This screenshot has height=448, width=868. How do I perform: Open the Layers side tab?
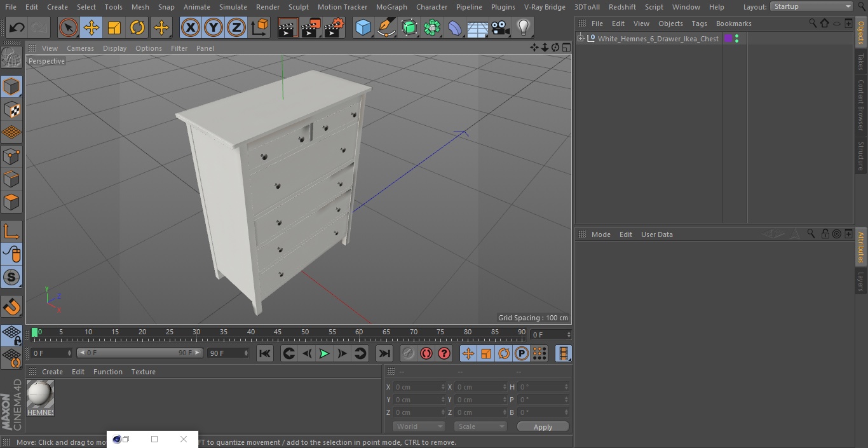[x=861, y=281]
